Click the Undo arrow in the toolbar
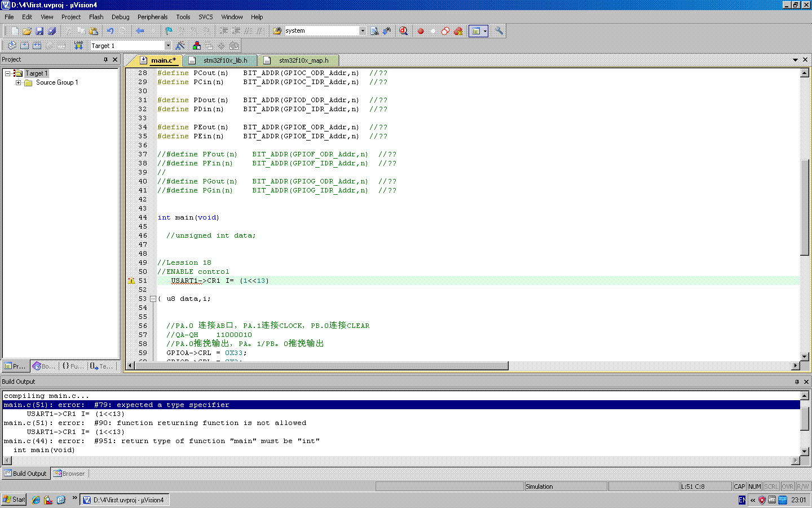This screenshot has width=812, height=508. (x=110, y=31)
